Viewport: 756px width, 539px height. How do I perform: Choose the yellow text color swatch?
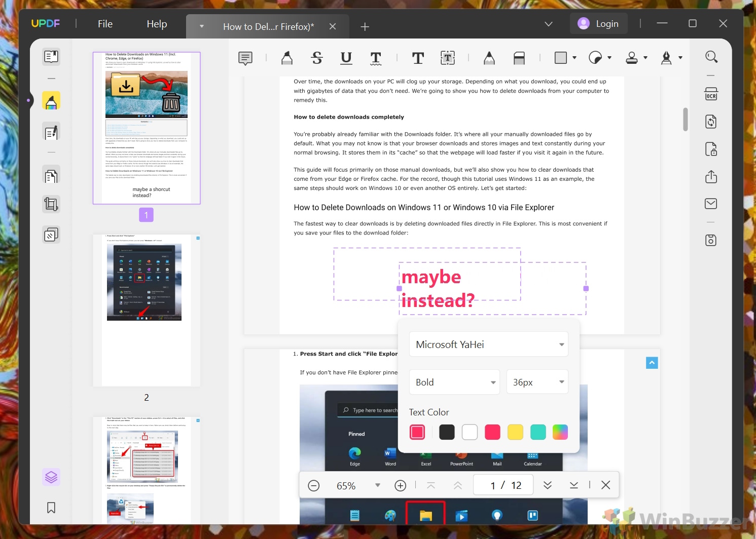click(x=515, y=432)
